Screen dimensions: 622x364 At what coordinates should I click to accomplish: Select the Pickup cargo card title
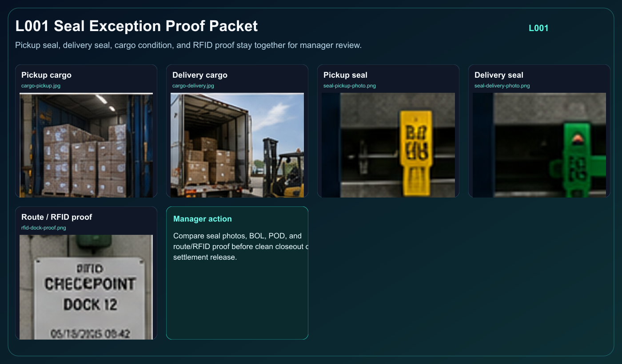coord(46,75)
